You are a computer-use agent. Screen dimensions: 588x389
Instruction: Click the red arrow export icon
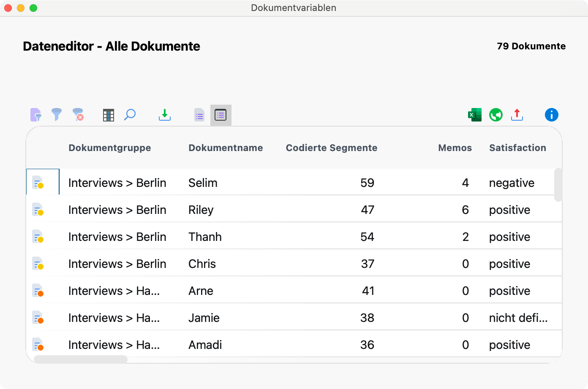[517, 115]
